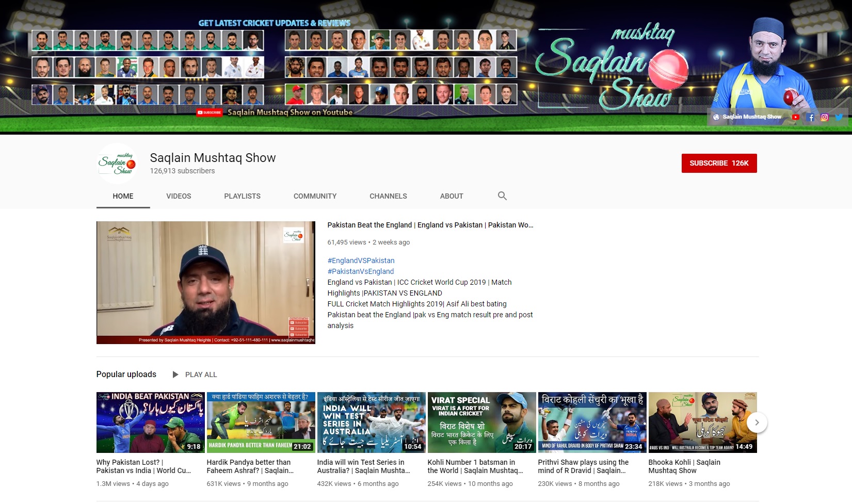Screen dimensions: 852x504
Task: Open the channel search magnifier icon
Action: 502,196
